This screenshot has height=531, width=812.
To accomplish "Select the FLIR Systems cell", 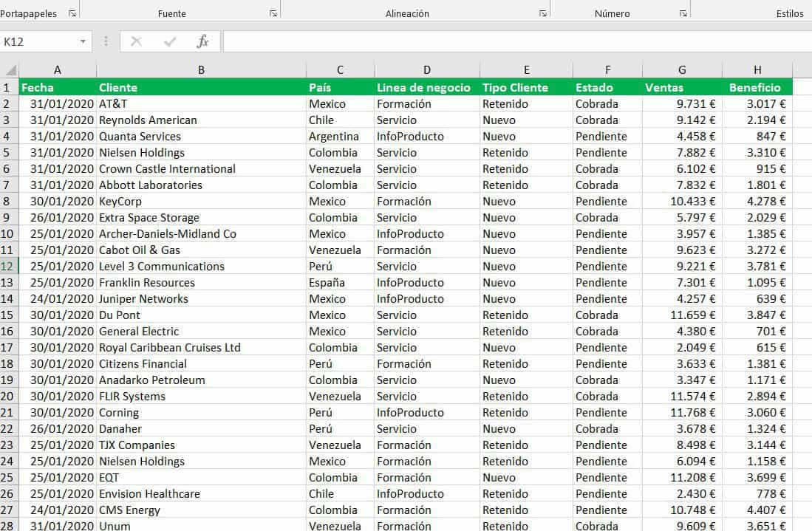I will (x=202, y=396).
